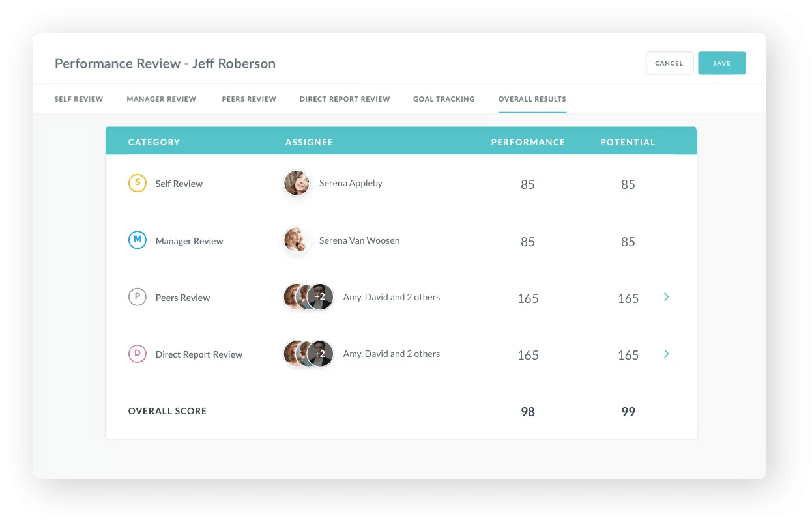Click the Save button
812x525 pixels.
point(721,63)
